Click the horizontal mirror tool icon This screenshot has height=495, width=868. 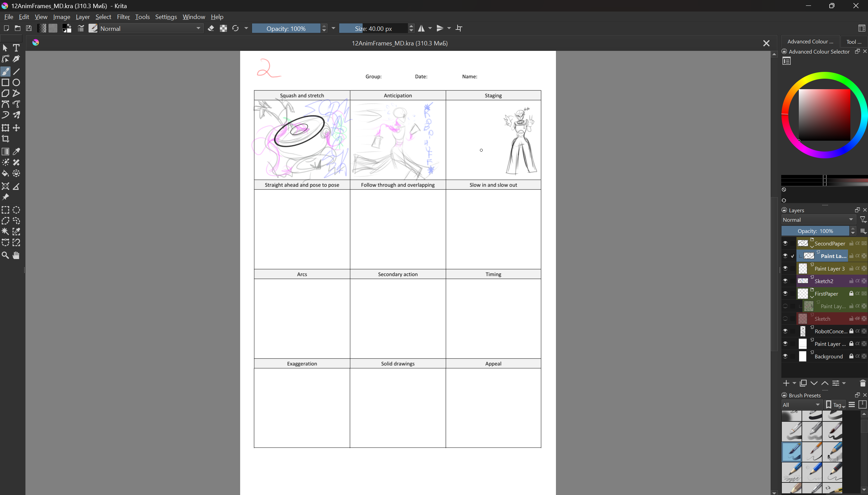(421, 28)
